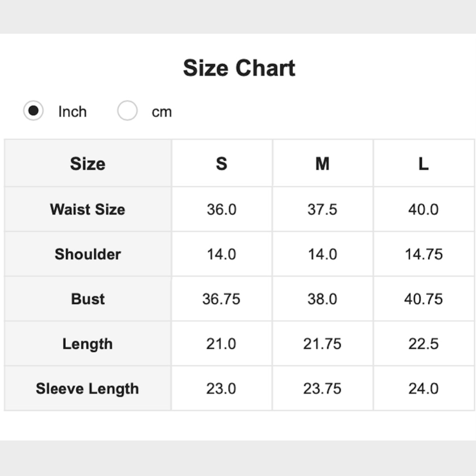The width and height of the screenshot is (476, 476).
Task: Click the Shoulder row label
Action: [88, 254]
